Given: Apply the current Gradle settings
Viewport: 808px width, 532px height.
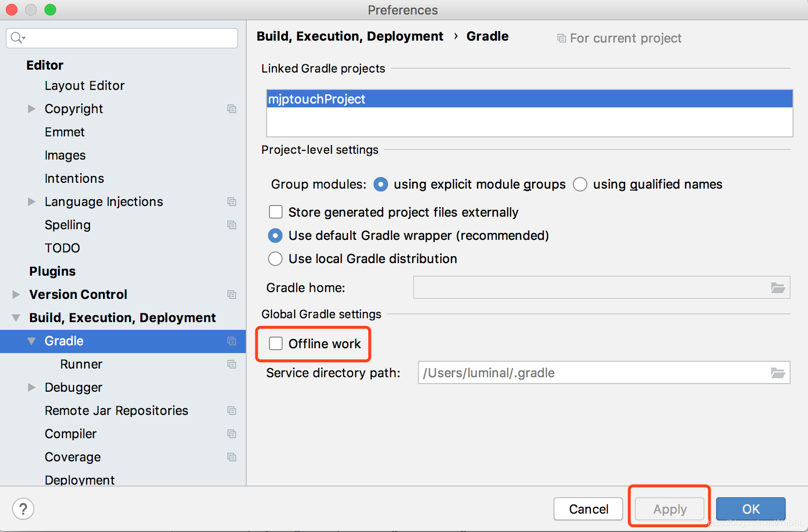Looking at the screenshot, I should click(x=669, y=509).
